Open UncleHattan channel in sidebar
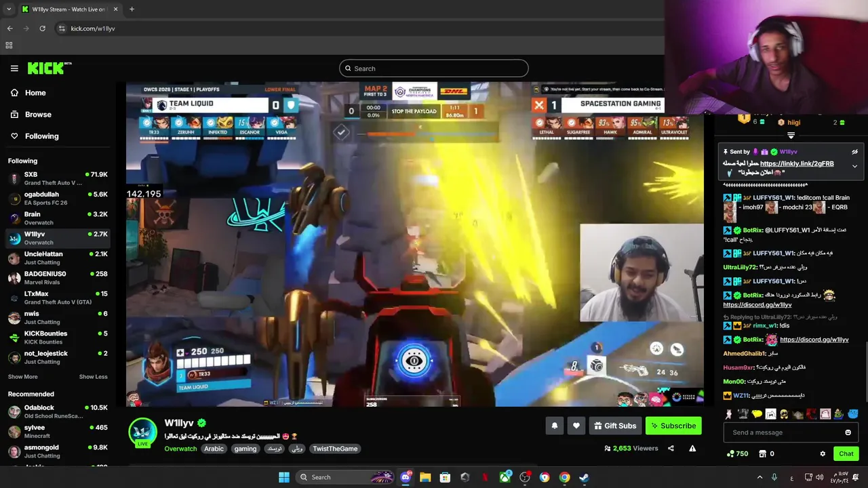 tap(58, 258)
